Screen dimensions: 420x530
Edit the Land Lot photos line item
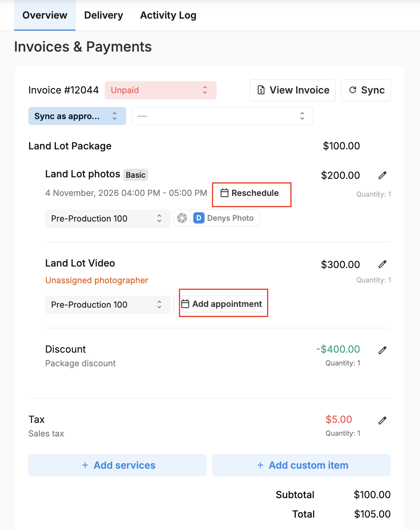[x=382, y=175]
